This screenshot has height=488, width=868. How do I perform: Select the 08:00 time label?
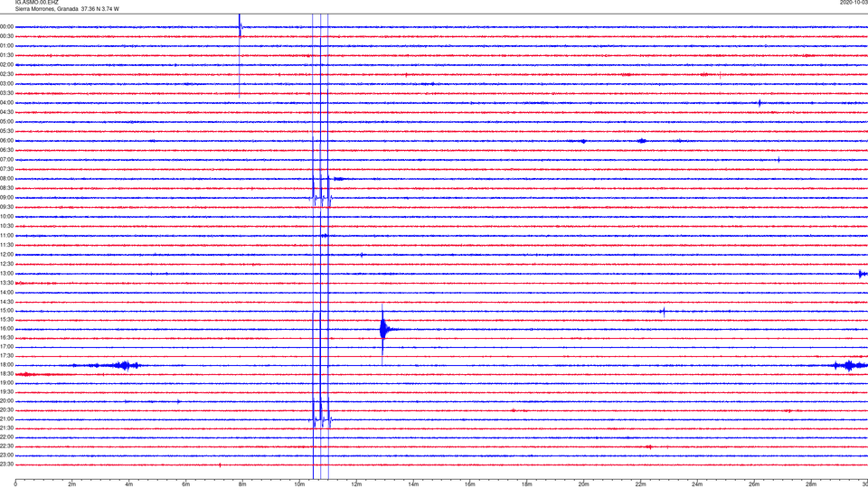click(6, 179)
